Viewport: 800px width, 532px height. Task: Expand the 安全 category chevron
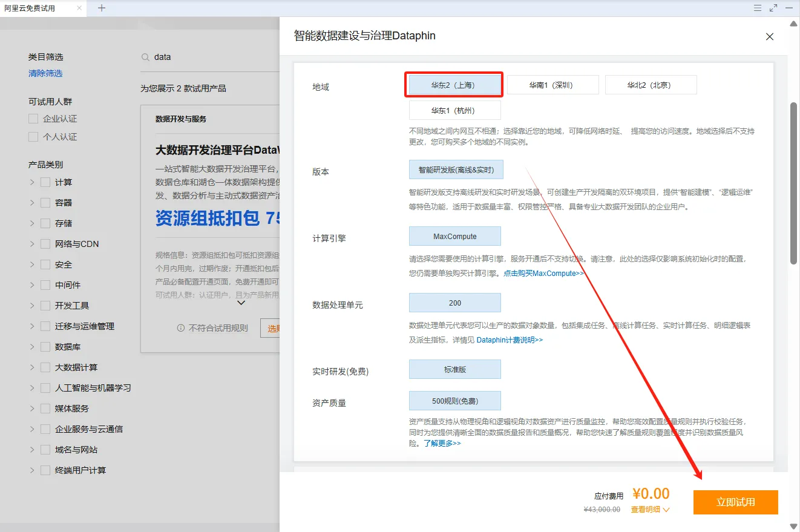coord(32,264)
